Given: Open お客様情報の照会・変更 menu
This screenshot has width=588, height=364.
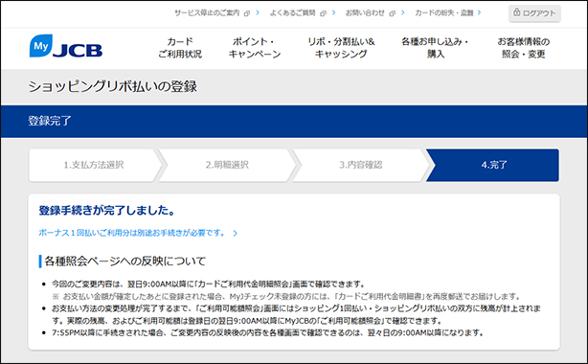Looking at the screenshot, I should pyautogui.click(x=524, y=48).
